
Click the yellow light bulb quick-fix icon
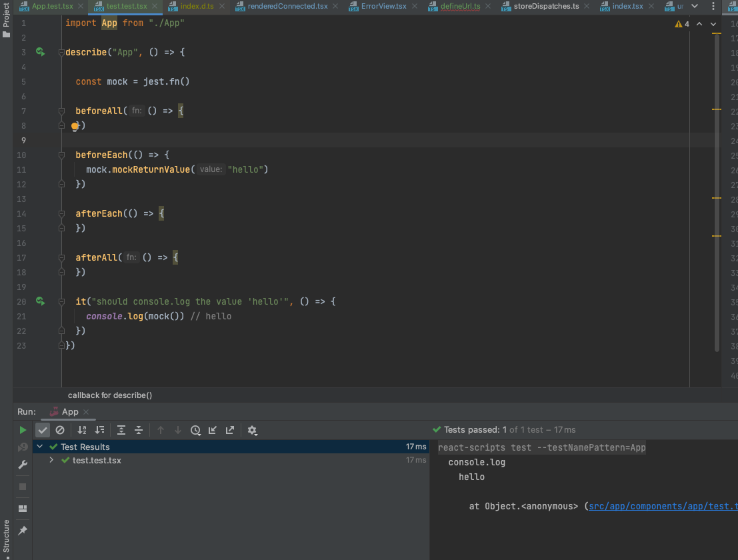pos(75,126)
